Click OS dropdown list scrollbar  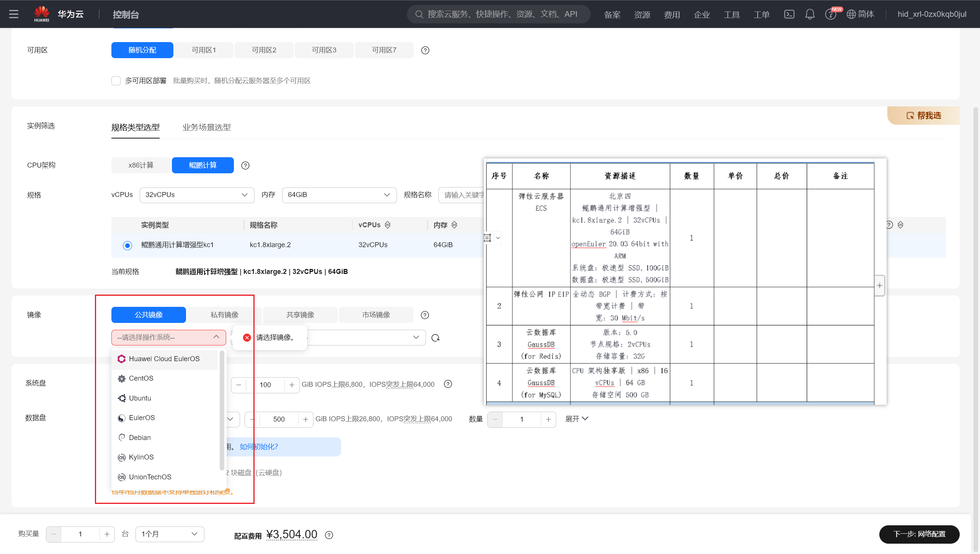(x=222, y=410)
